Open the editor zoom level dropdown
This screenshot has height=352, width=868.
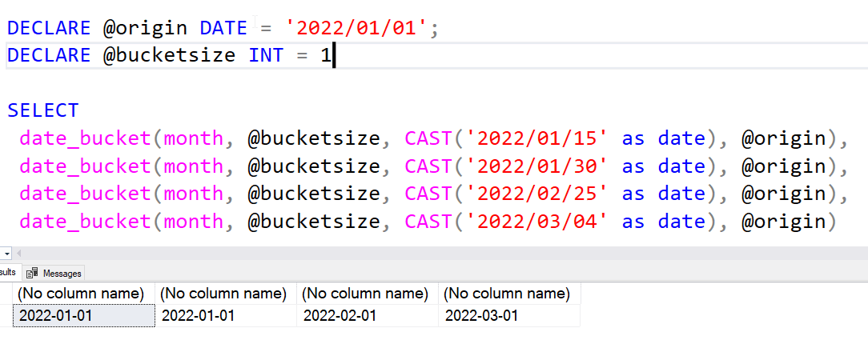6,254
